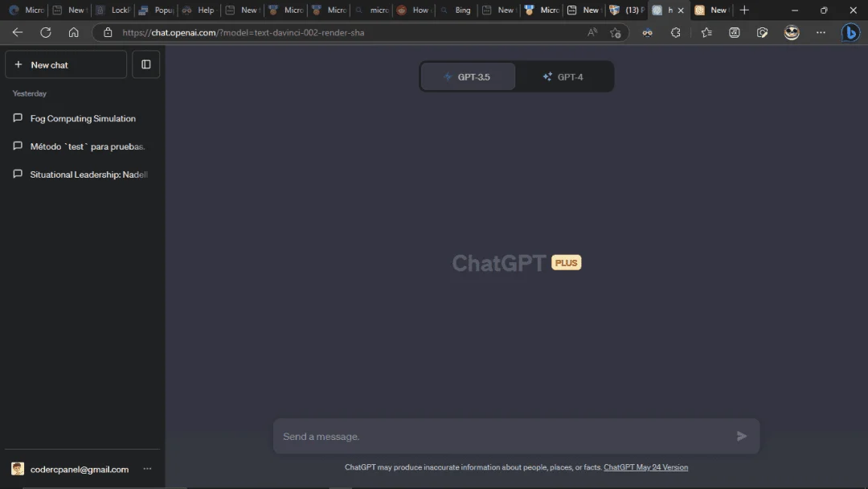This screenshot has height=489, width=868.
Task: Restore down the browser window
Action: (x=824, y=10)
